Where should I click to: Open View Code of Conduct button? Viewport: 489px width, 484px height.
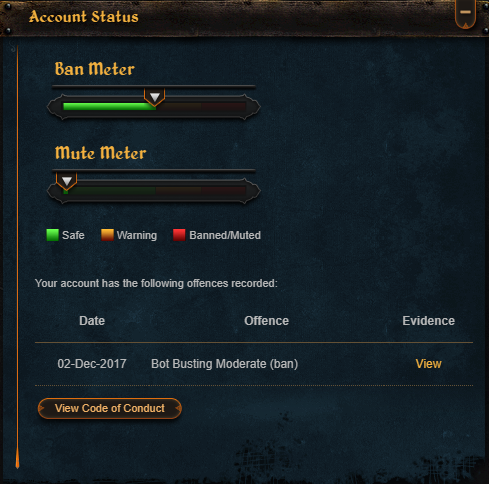coord(110,408)
